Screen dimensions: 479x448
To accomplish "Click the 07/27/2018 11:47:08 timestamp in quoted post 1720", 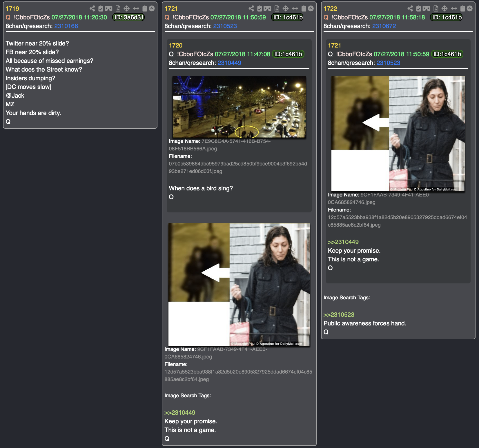I will tap(242, 54).
